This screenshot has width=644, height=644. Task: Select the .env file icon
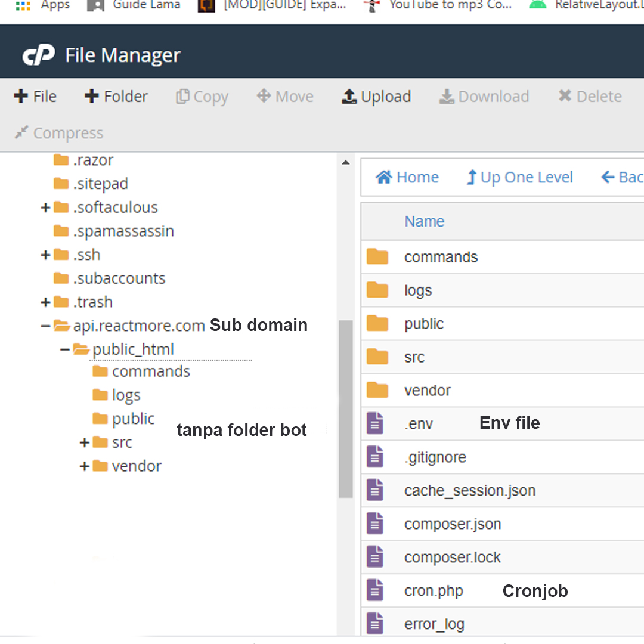375,424
